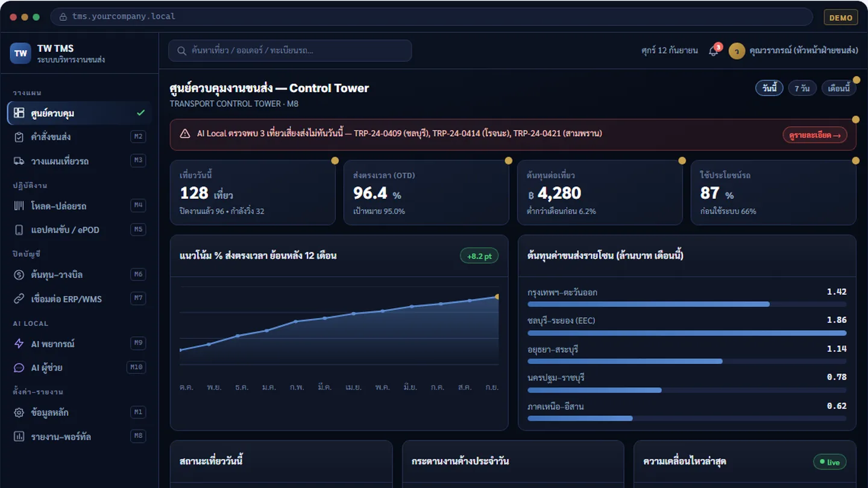868x488 pixels.
Task: Click the value 0.62 for ภาคเหนือ–อีสาน
Action: tap(837, 406)
